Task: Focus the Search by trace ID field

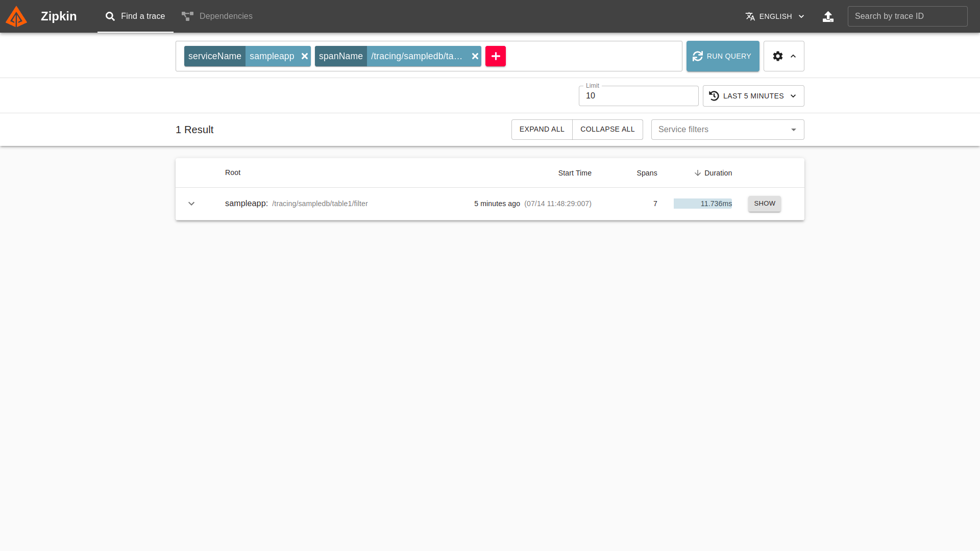Action: (x=907, y=16)
